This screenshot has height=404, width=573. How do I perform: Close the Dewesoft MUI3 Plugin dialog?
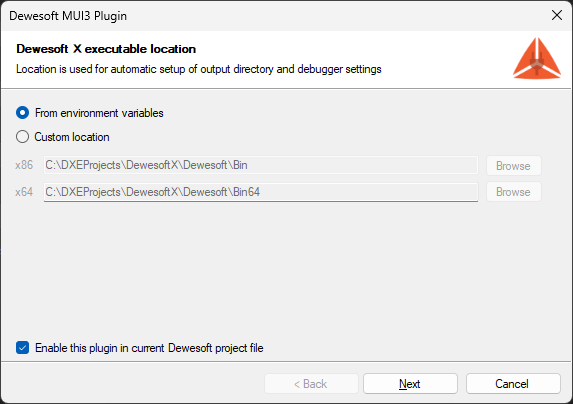tap(557, 15)
